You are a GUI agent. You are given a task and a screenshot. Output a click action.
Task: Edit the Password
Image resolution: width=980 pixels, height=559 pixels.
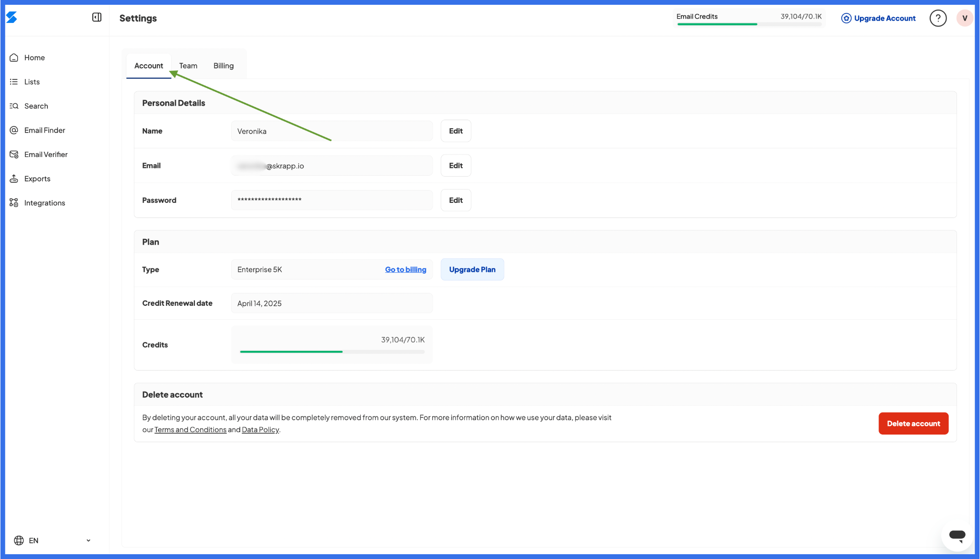456,200
